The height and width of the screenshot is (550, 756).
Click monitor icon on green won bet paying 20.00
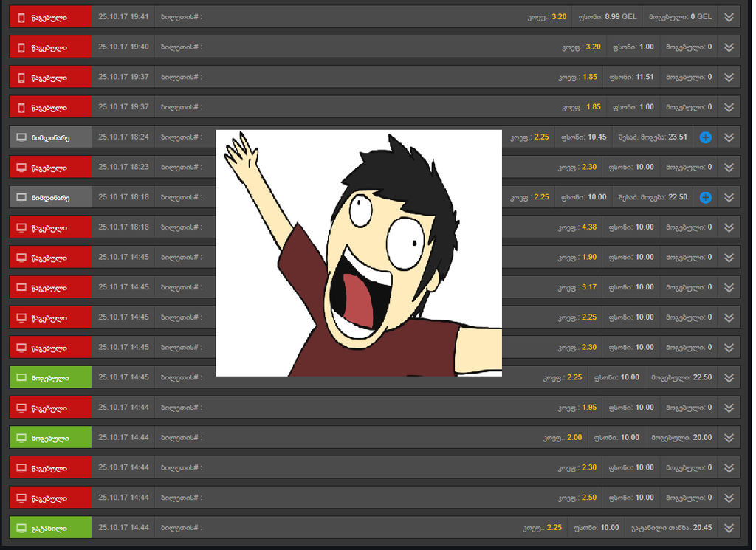(x=21, y=438)
